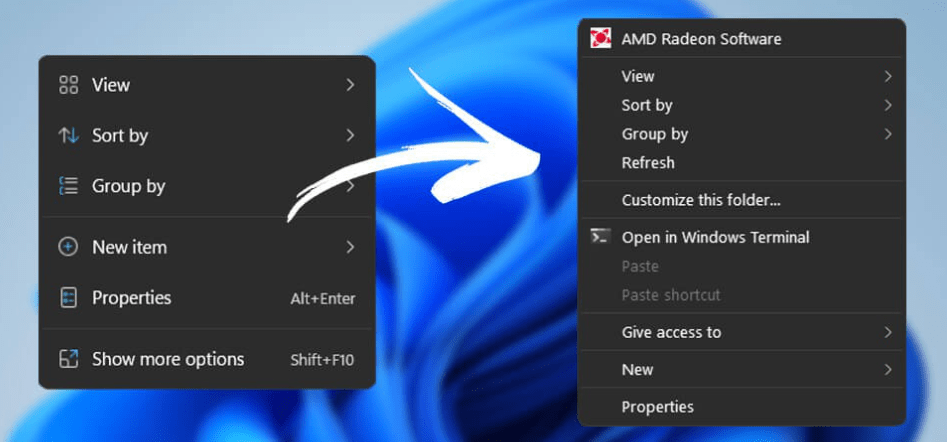Select Customize this folder...
Image resolution: width=947 pixels, height=442 pixels.
point(742,200)
